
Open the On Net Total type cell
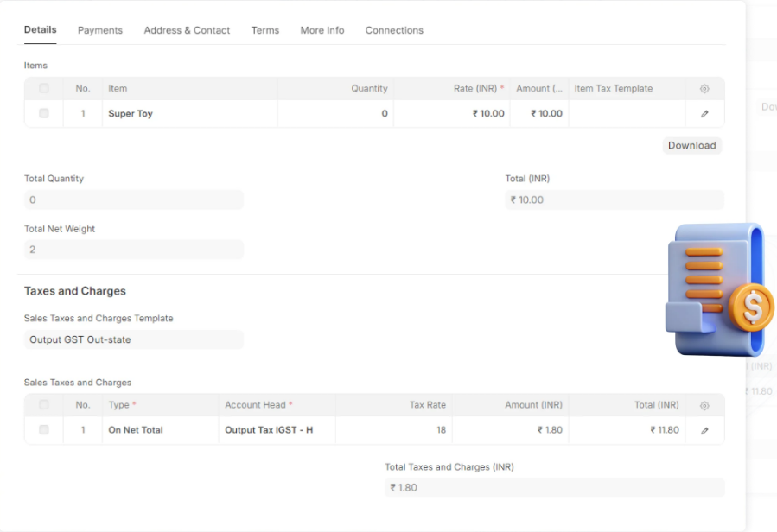[160, 430]
